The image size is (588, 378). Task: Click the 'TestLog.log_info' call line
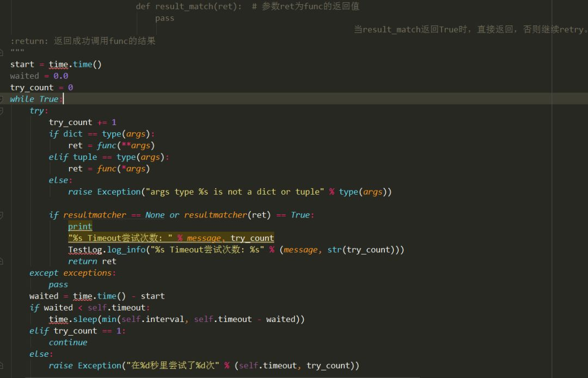(236, 250)
